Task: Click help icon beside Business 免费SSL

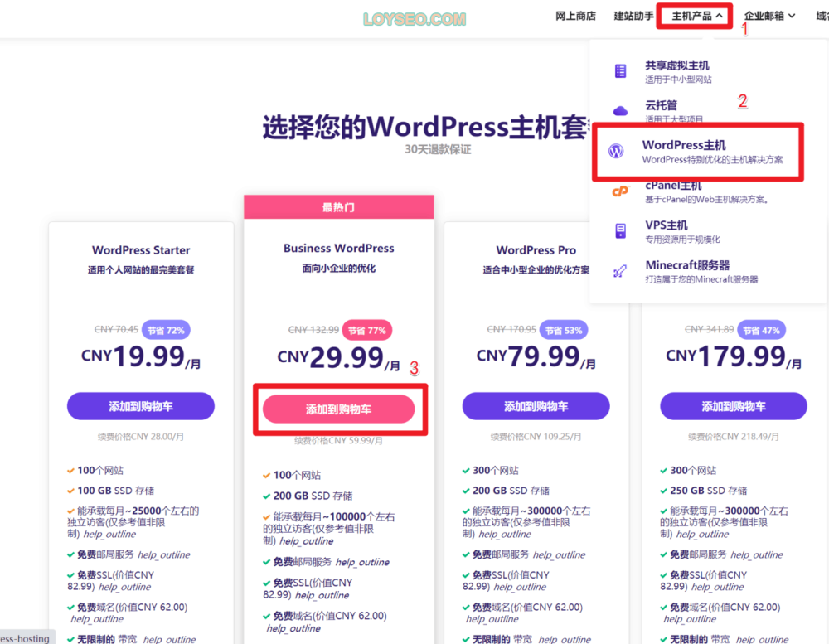Action: pyautogui.click(x=322, y=595)
